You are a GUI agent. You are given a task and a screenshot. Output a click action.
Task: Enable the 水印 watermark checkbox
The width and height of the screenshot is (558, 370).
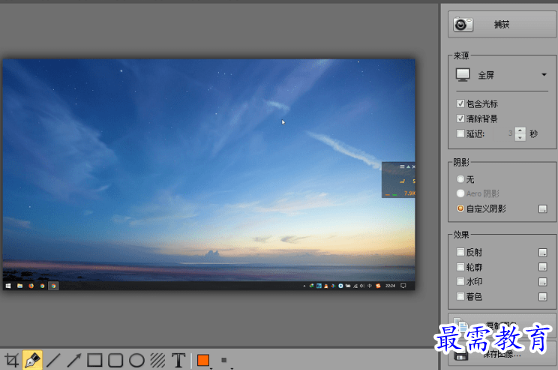click(460, 281)
